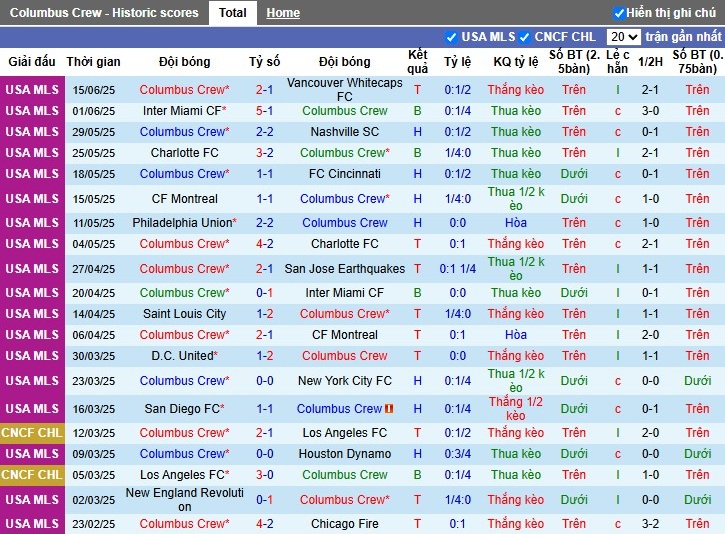This screenshot has width=725, height=534.
Task: Click the date 23/02/25 cell
Action: click(x=93, y=524)
